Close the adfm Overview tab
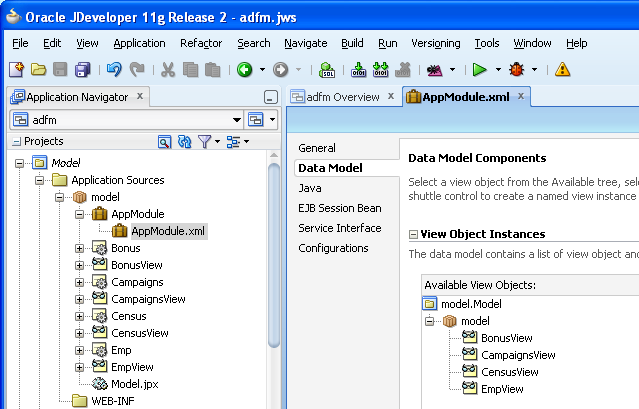The width and height of the screenshot is (639, 409). 391,96
